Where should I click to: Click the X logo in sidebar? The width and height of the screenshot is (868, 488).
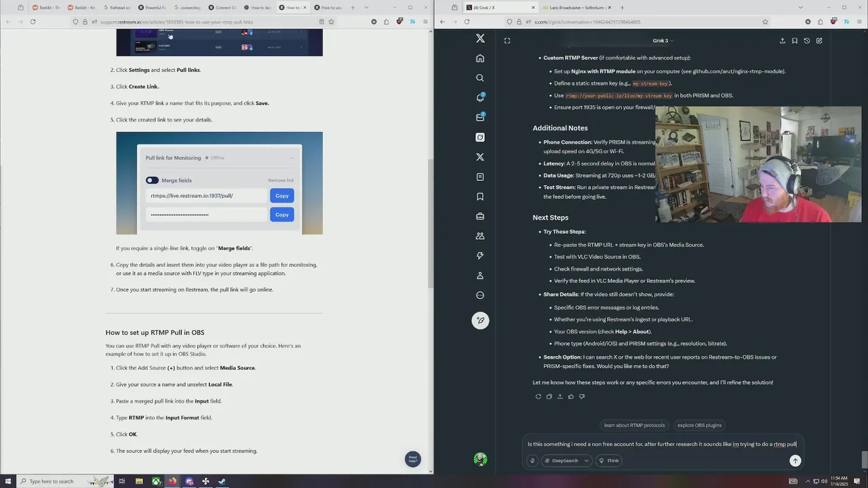(x=480, y=39)
